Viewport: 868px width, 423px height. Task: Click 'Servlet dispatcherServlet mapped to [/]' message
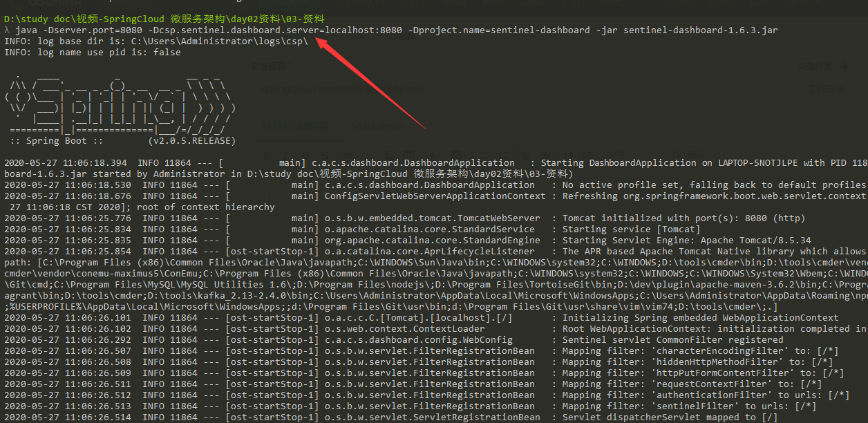point(670,417)
